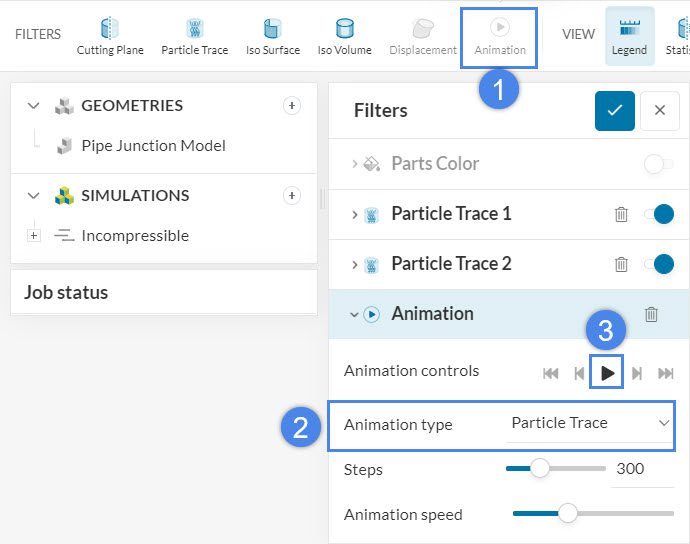Turn off Particle Trace 1 visibility

[657, 214]
